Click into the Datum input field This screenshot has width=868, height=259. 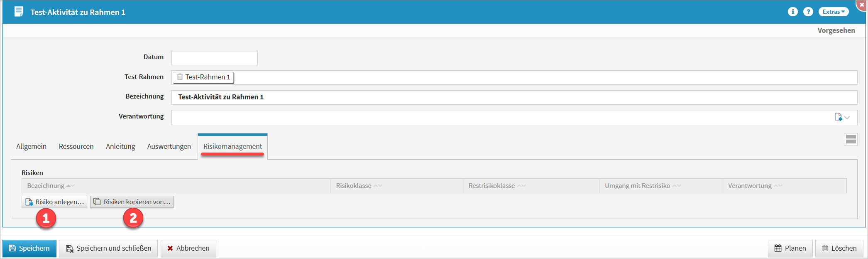[x=214, y=58]
